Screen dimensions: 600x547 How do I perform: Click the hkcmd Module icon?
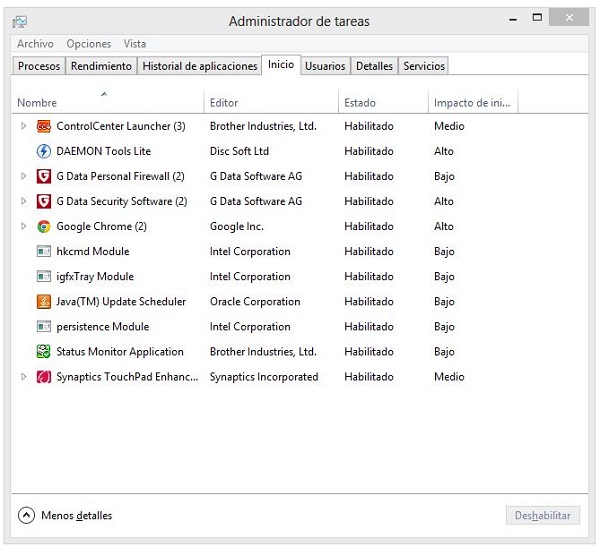coord(44,252)
